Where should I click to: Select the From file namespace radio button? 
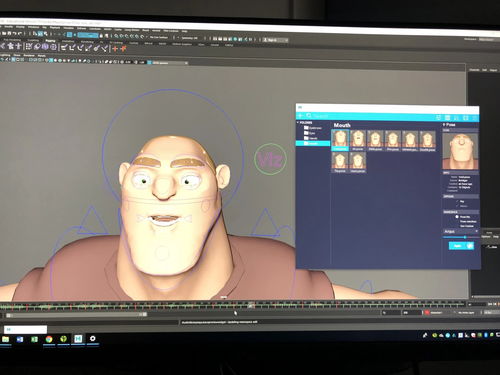(x=457, y=217)
